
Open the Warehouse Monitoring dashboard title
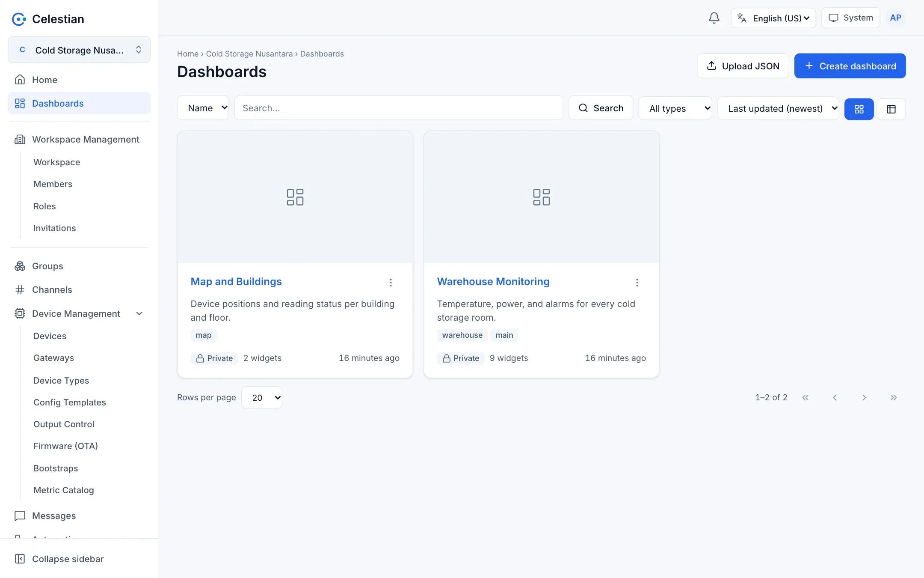tap(493, 282)
